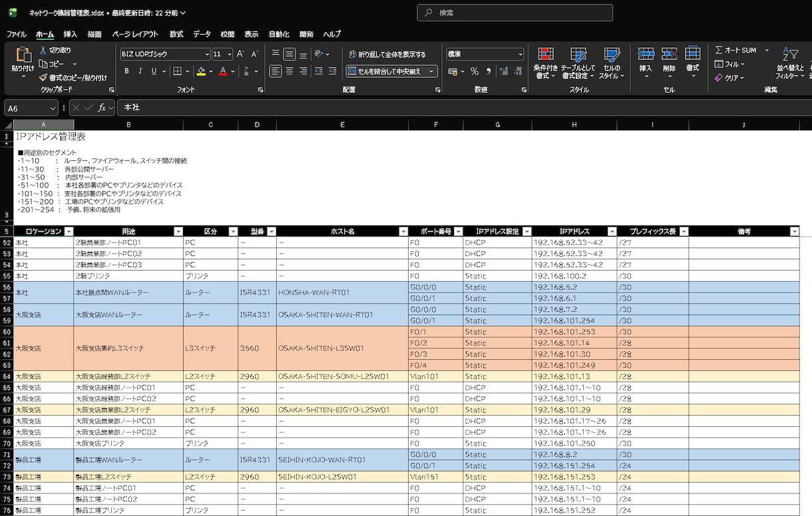Switch to ページ レイアウト ribbon tab

tap(136, 34)
